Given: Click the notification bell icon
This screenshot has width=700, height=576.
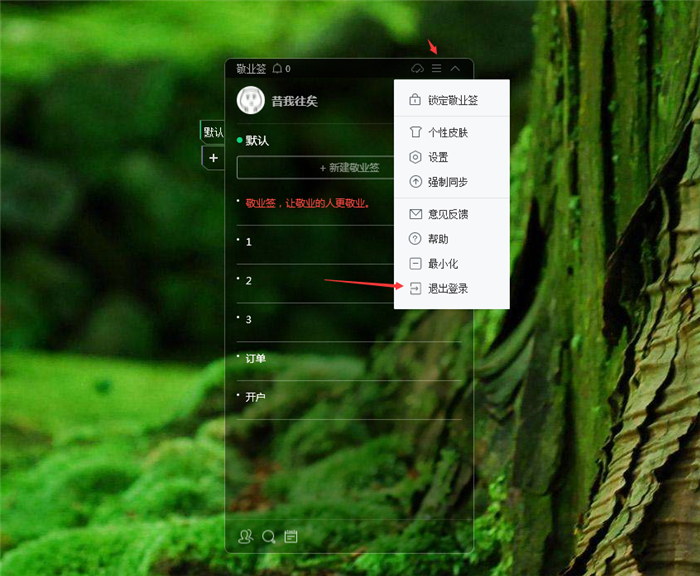Looking at the screenshot, I should tap(278, 69).
